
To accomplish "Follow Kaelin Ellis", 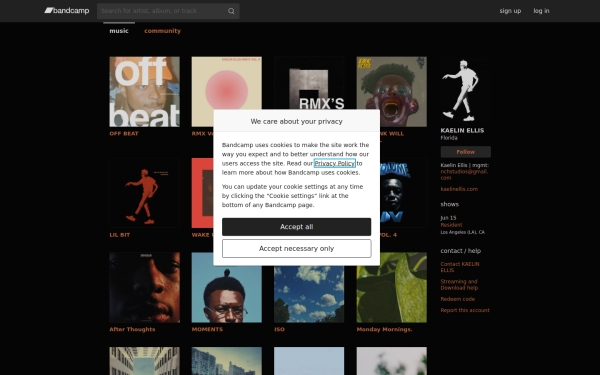I will click(x=466, y=152).
